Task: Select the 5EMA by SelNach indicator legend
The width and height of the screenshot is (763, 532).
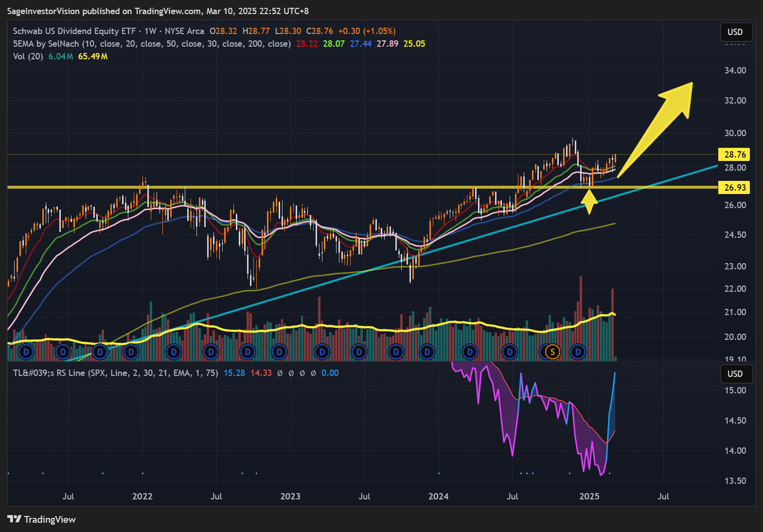Action: point(152,44)
